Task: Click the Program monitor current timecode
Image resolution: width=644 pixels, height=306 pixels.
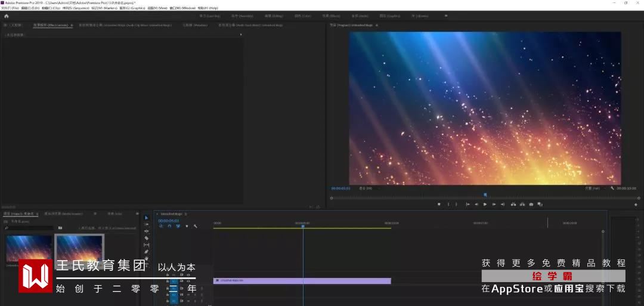Action: click(x=341, y=188)
